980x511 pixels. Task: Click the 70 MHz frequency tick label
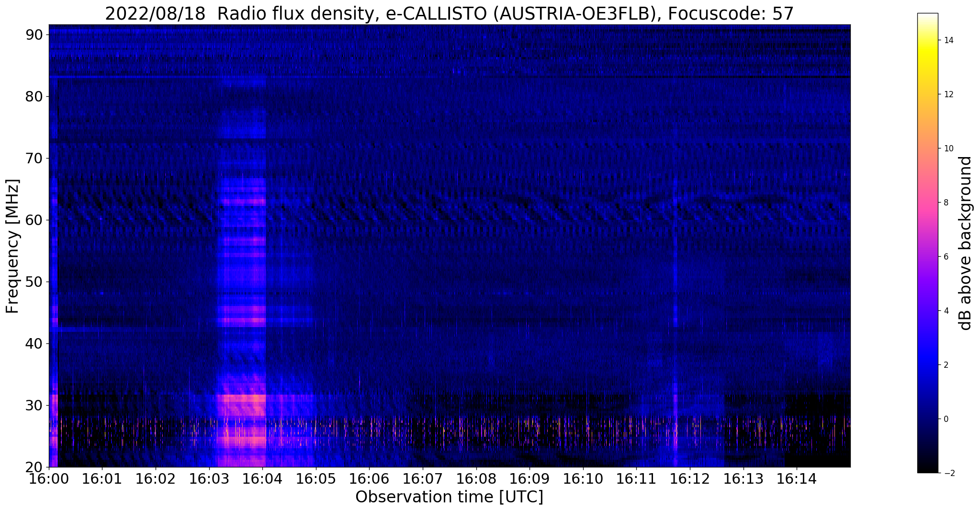tap(34, 158)
